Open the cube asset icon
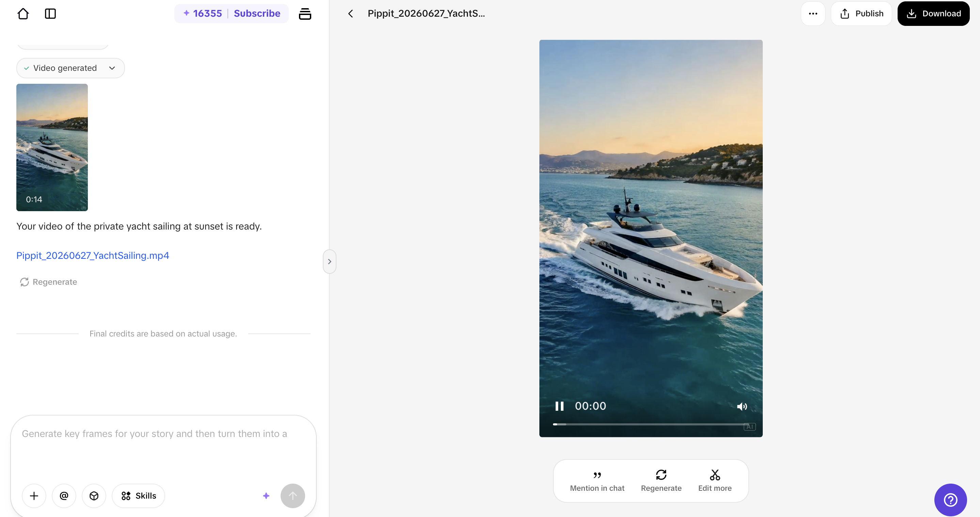The image size is (980, 517). (94, 496)
